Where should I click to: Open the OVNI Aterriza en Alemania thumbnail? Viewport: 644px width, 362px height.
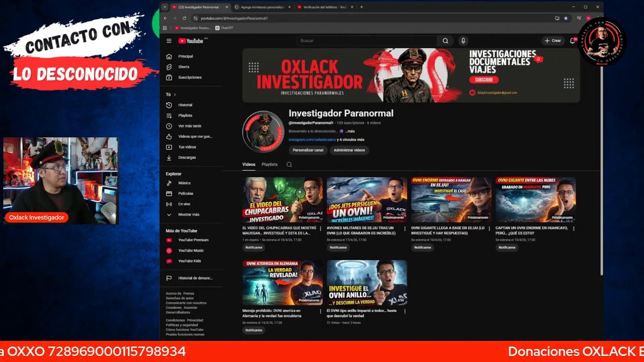coord(282,283)
